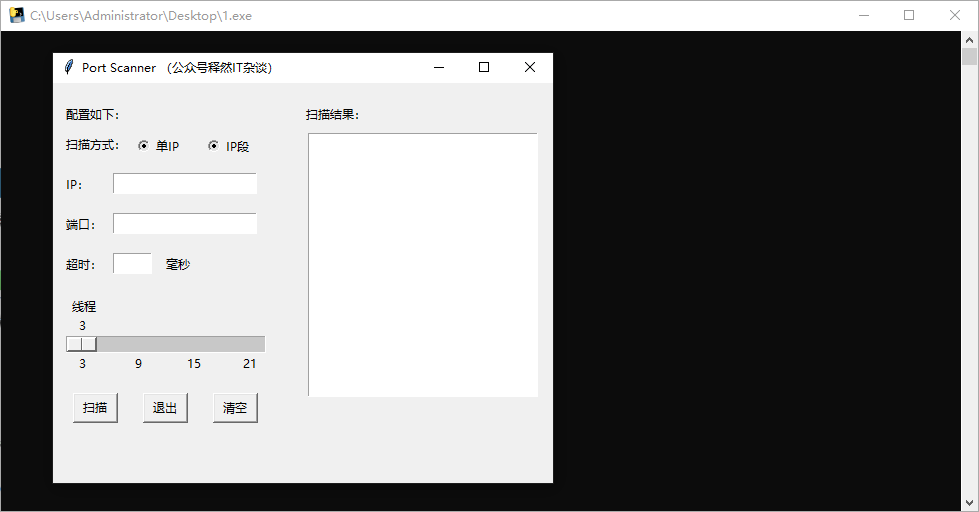Click the 超时 label
Image resolution: width=979 pixels, height=512 pixels.
81,265
